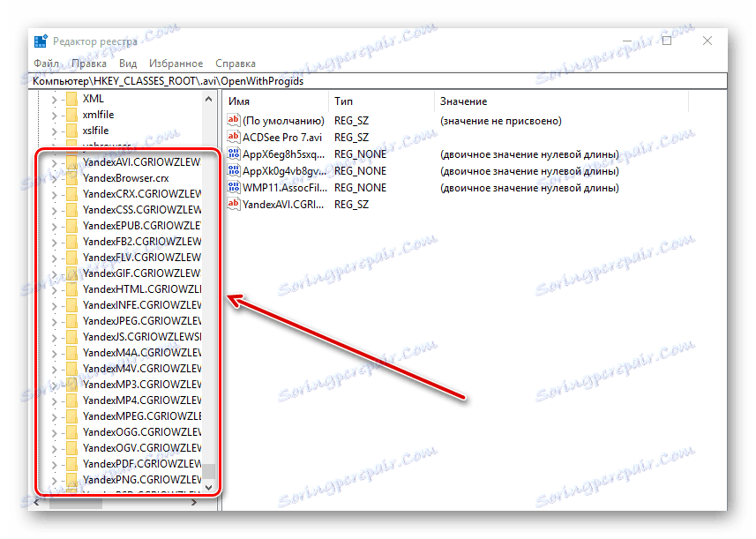Click the YandexBrowser.crx folder icon

click(x=71, y=178)
